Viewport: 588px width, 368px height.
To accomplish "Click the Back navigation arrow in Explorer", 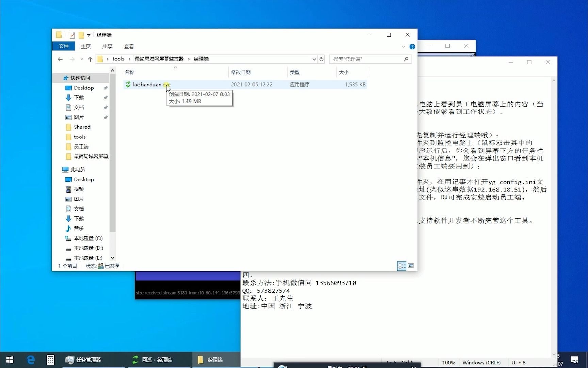I will pos(60,59).
